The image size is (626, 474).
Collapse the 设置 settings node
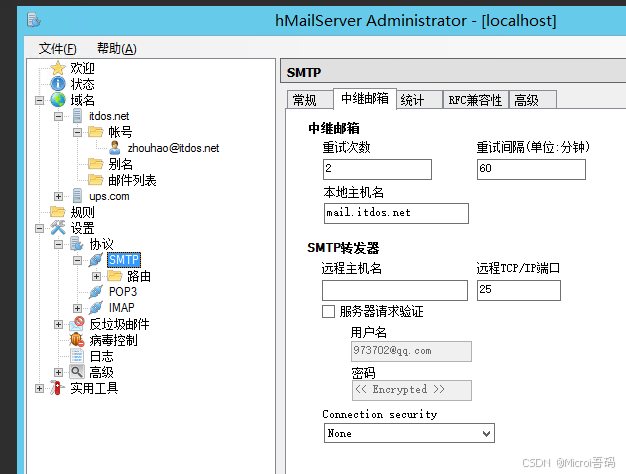tap(39, 228)
